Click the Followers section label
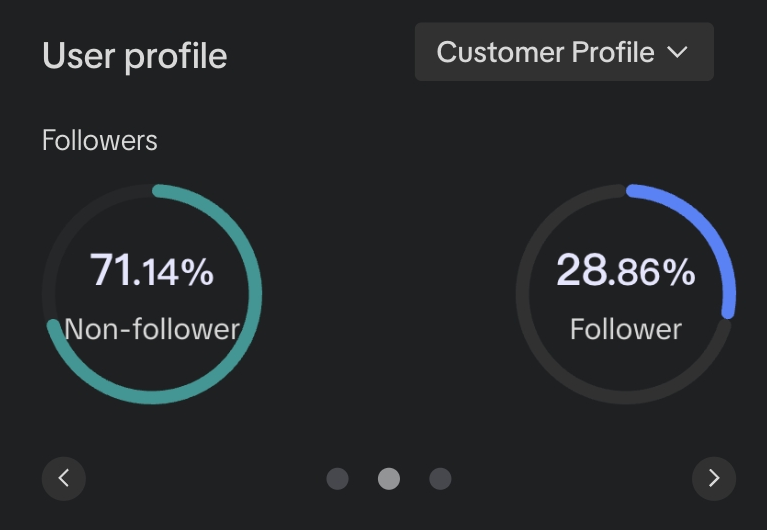This screenshot has width=767, height=530. click(x=100, y=140)
